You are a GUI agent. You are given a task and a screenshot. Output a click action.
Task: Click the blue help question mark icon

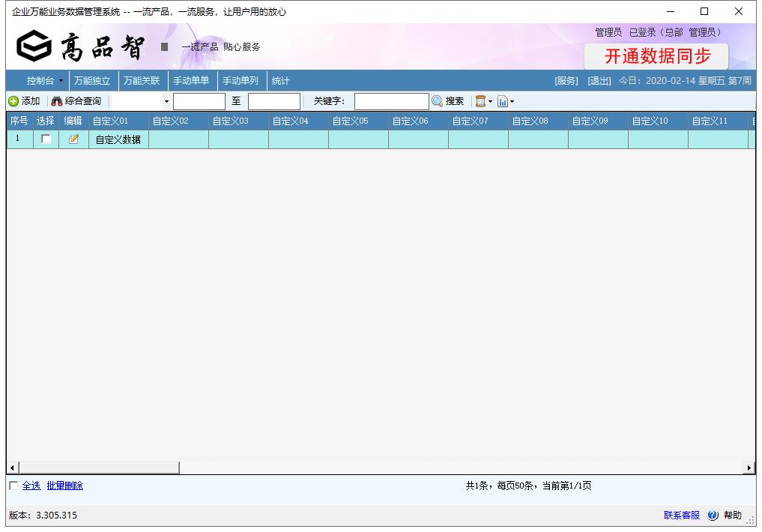(x=713, y=515)
